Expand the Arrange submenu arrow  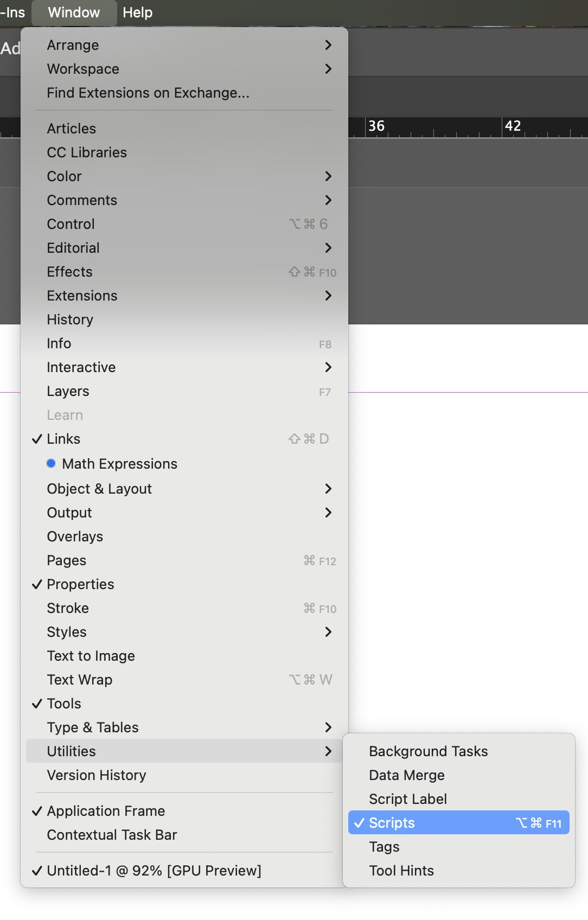(x=328, y=45)
